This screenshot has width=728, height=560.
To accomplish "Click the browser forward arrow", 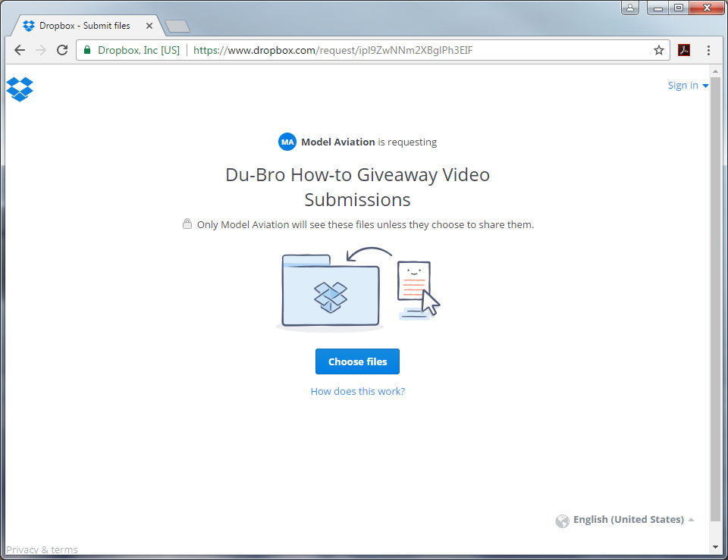I will pos(41,50).
